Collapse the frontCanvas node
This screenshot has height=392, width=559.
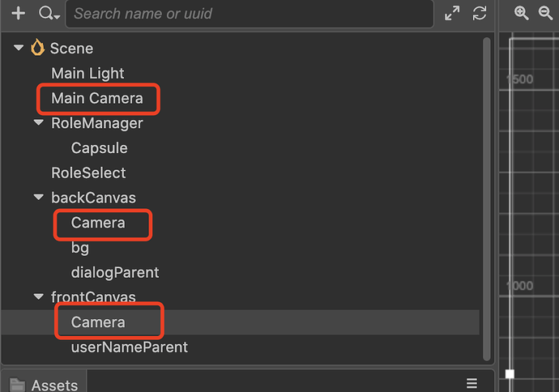pyautogui.click(x=38, y=297)
